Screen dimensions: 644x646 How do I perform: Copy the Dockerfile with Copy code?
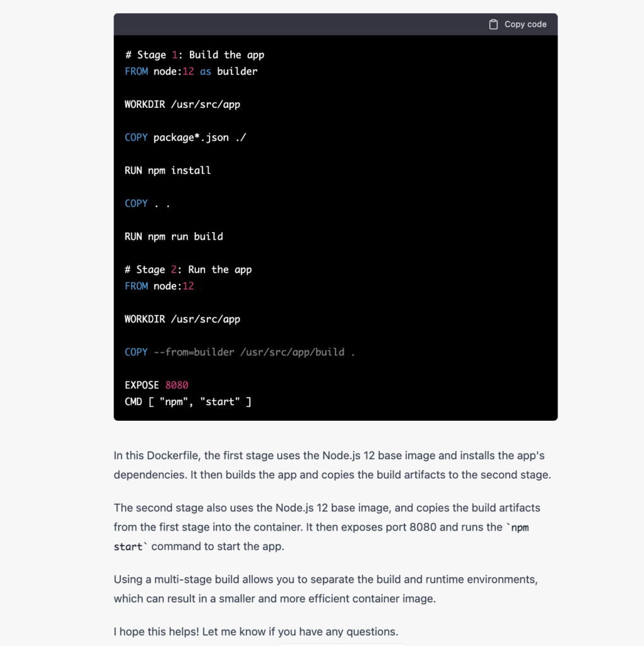point(517,25)
